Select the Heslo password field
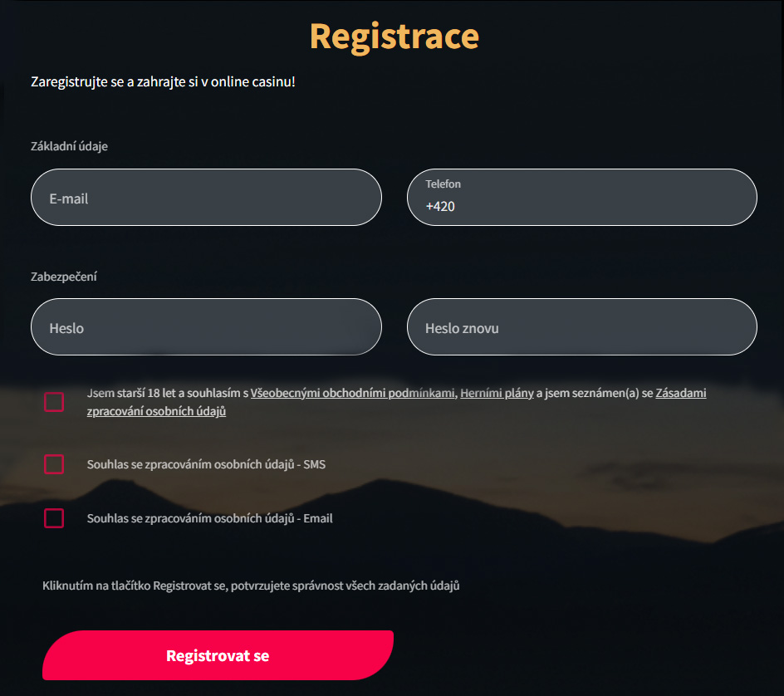The height and width of the screenshot is (696, 784). click(x=206, y=327)
